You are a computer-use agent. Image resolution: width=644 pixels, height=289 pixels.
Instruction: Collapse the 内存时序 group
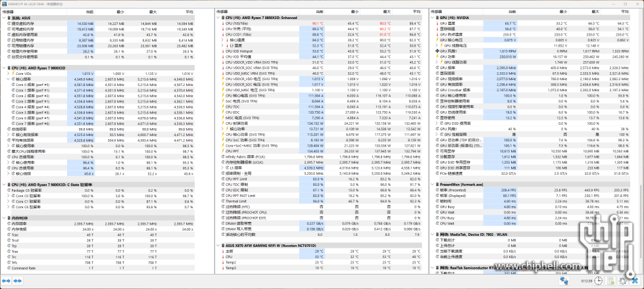pyautogui.click(x=4, y=218)
